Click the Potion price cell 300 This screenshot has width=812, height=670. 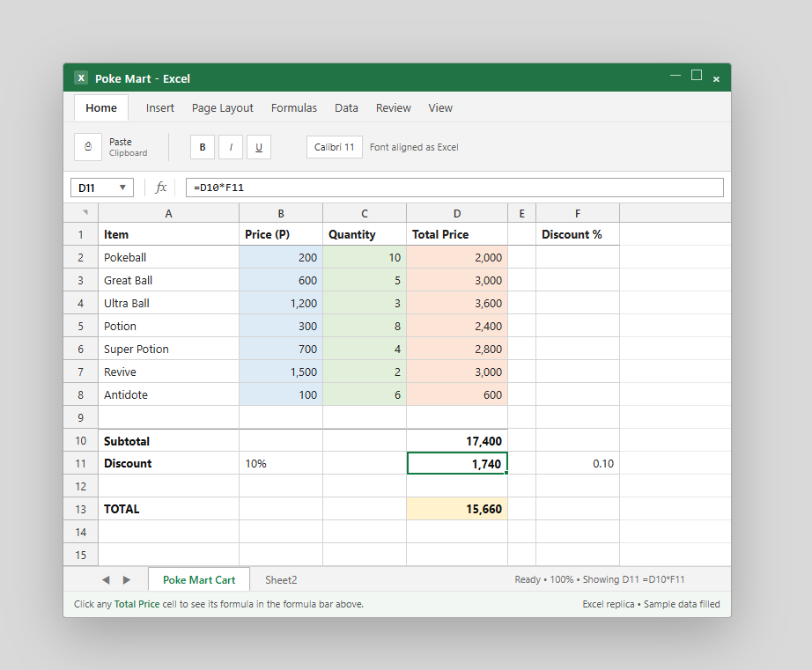(x=281, y=327)
